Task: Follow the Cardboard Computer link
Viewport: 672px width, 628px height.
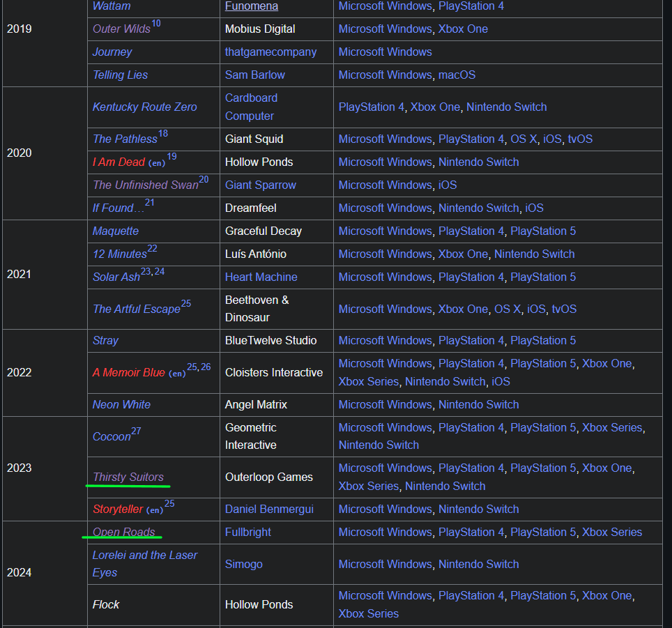Action: pyautogui.click(x=251, y=107)
